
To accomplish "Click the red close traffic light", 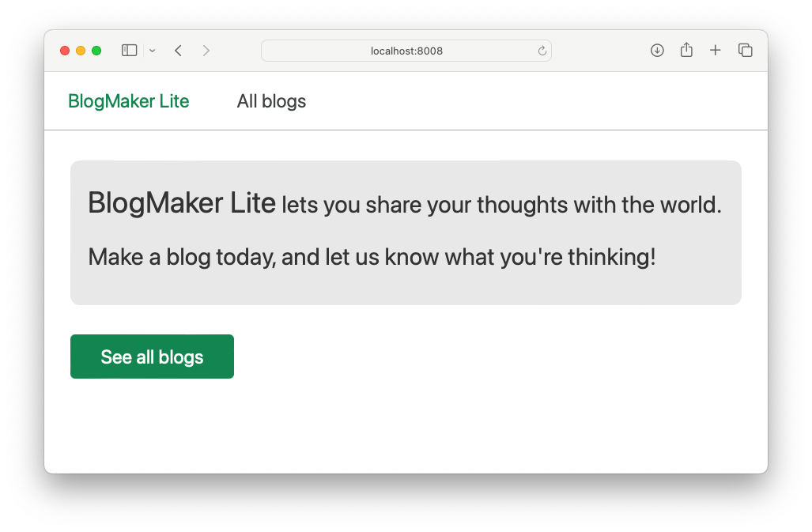I will click(64, 50).
